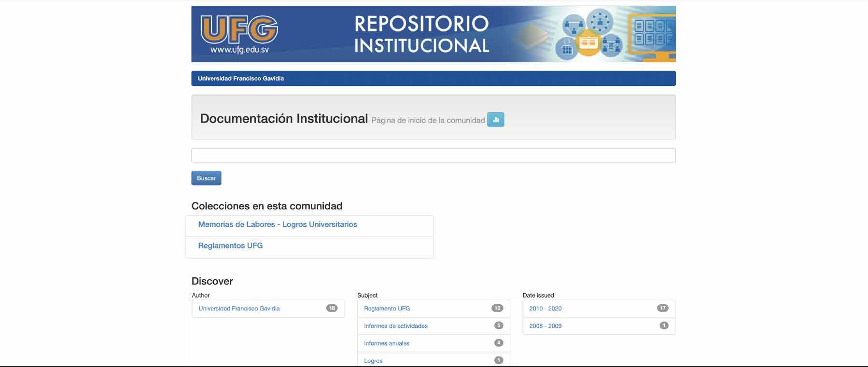
Task: Click the 18 count badge for author
Action: (332, 308)
